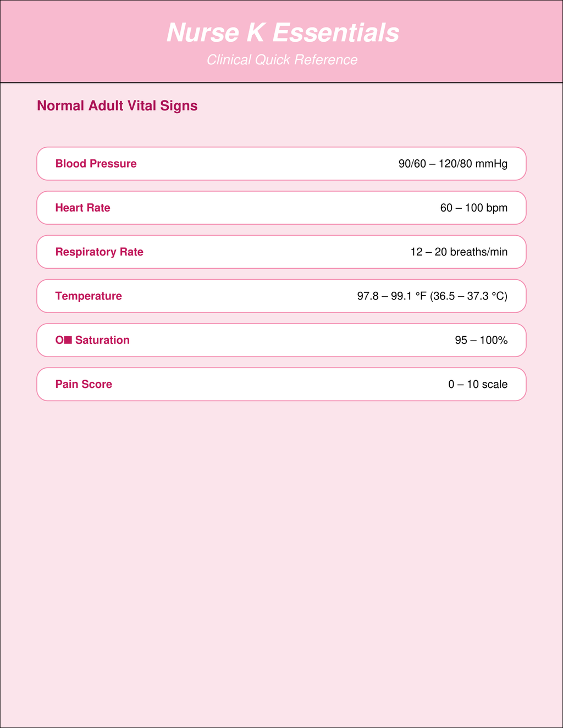Select the 12 – 20 respiratory numbers
Image resolution: width=563 pixels, height=728 pixels.
pos(428,252)
